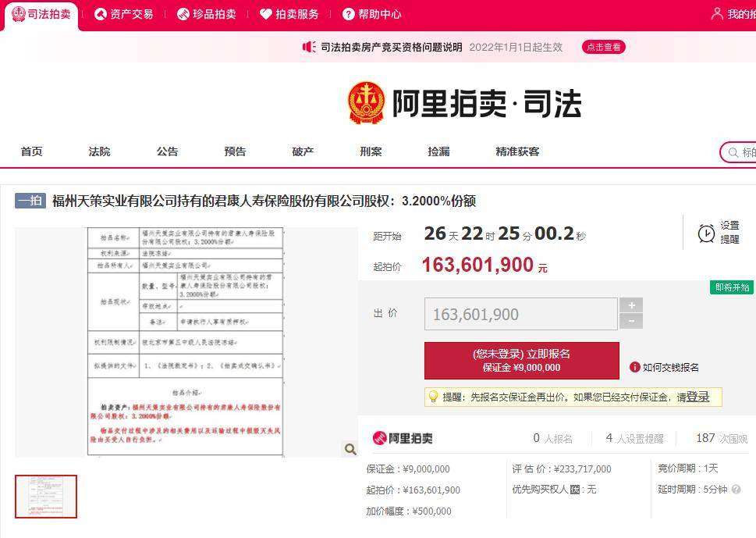Decrease bid with the minus stepper
The height and width of the screenshot is (538, 756).
point(631,321)
